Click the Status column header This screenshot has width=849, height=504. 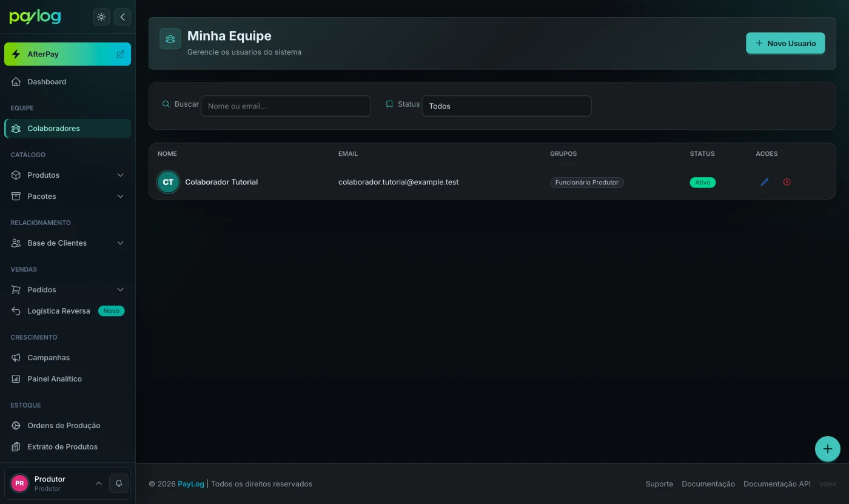point(702,154)
